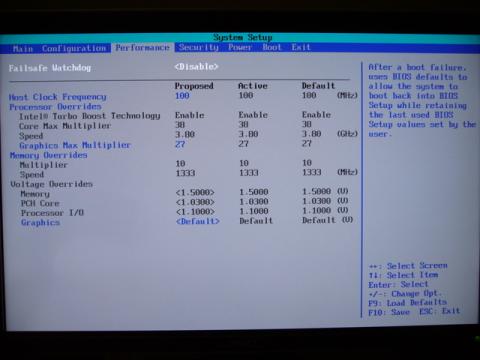Screen dimensions: 480x360
Task: Click default processor speed 3.80
Action: click(x=311, y=134)
